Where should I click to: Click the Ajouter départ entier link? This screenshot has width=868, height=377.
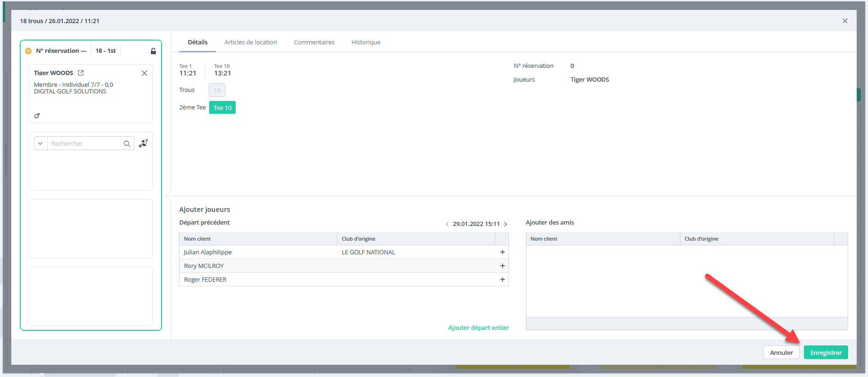point(478,327)
